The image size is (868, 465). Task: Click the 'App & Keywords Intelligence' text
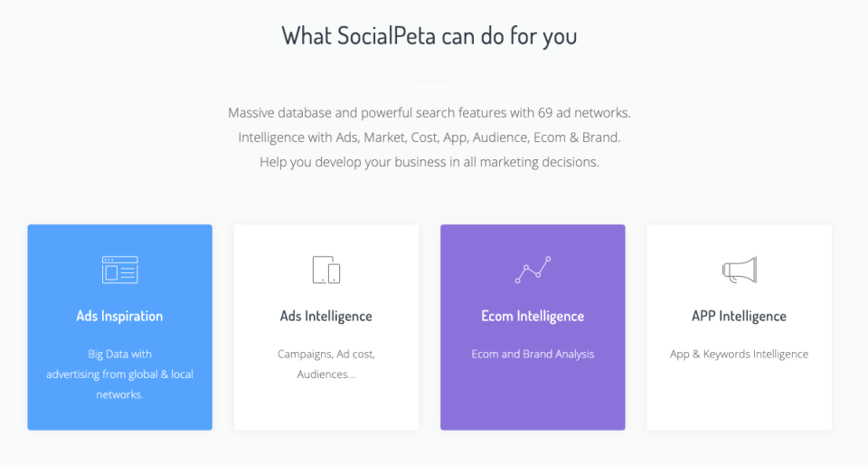(x=739, y=355)
